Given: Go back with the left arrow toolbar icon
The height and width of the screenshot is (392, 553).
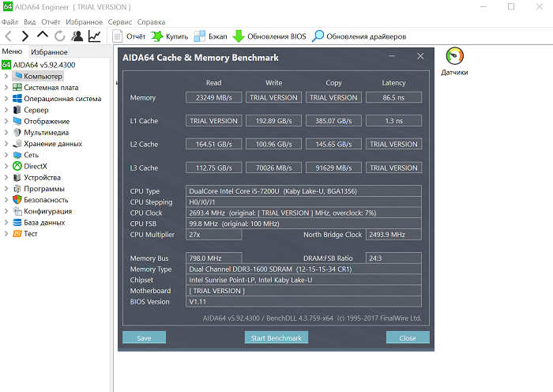Looking at the screenshot, I should coord(9,36).
